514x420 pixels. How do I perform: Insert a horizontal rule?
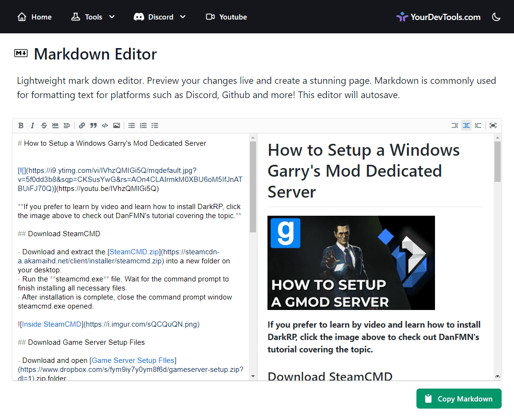coord(55,125)
